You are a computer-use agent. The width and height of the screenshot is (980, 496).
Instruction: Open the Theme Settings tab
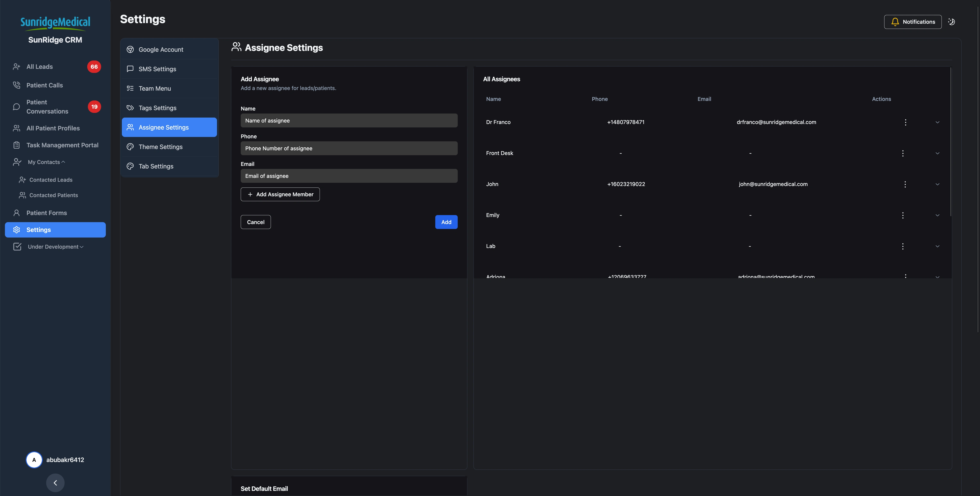tap(160, 147)
